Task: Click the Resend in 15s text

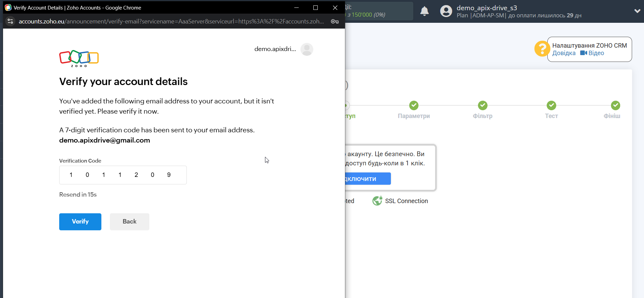Action: click(78, 195)
